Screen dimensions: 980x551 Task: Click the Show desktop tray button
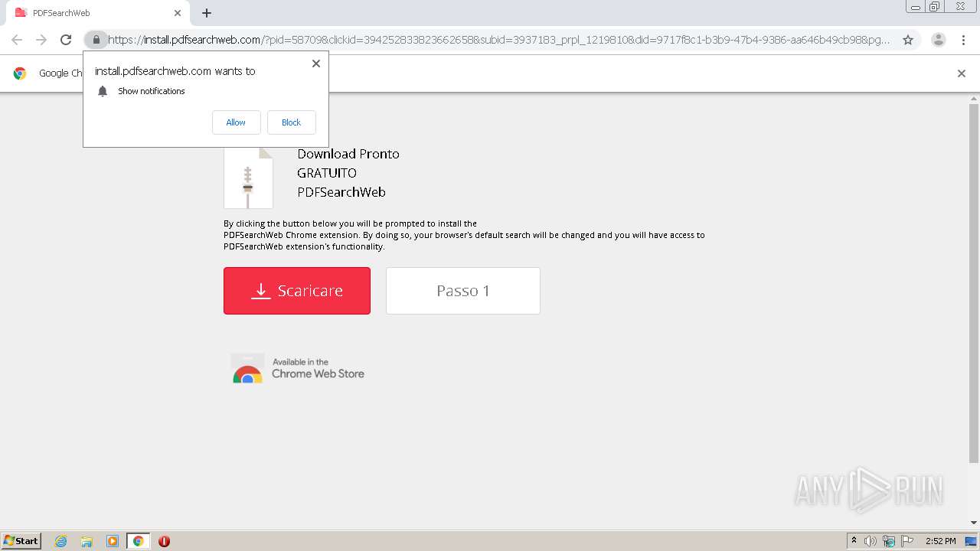tap(972, 541)
